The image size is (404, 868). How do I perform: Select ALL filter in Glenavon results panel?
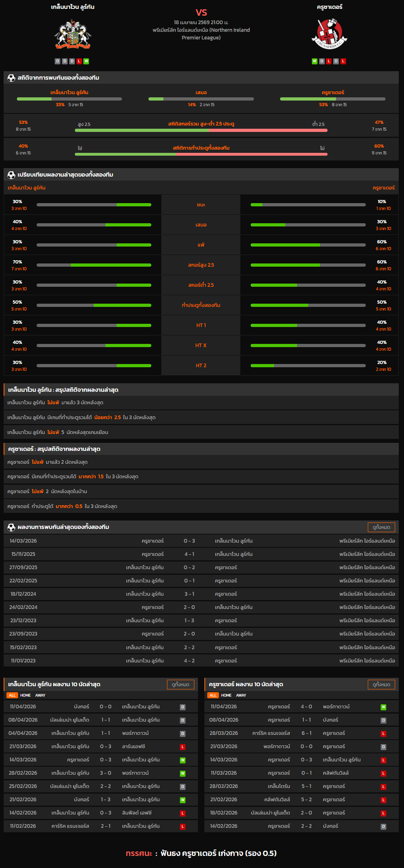point(12,695)
